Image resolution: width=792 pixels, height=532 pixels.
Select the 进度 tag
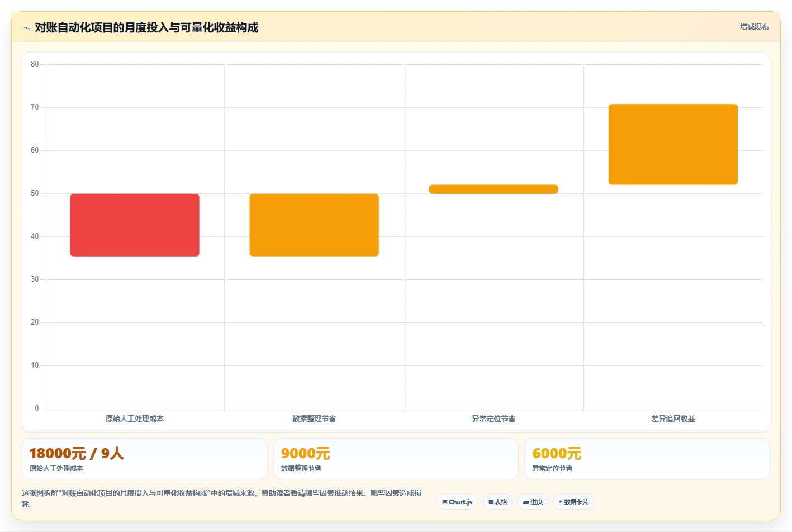(x=533, y=502)
